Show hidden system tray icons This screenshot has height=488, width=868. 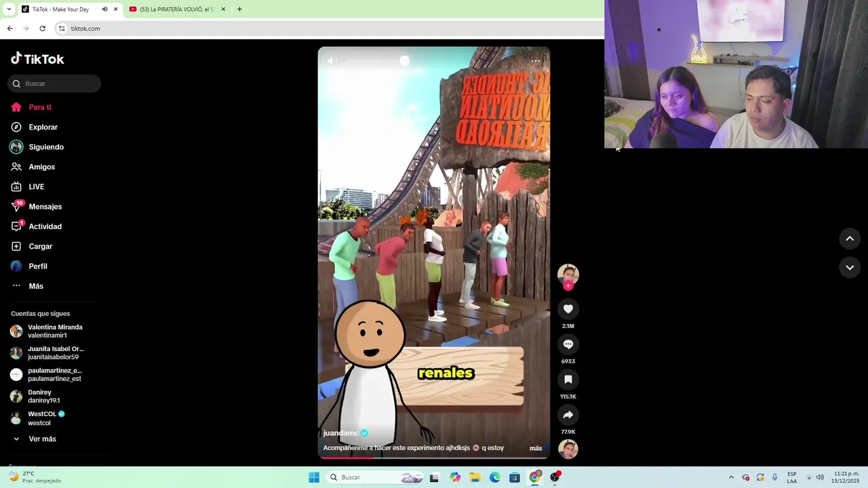[x=731, y=477]
